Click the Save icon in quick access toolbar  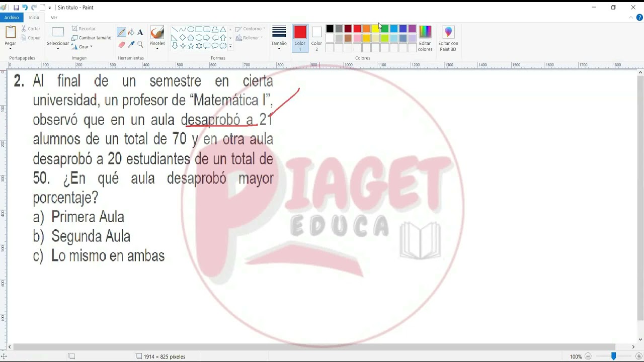(x=16, y=8)
